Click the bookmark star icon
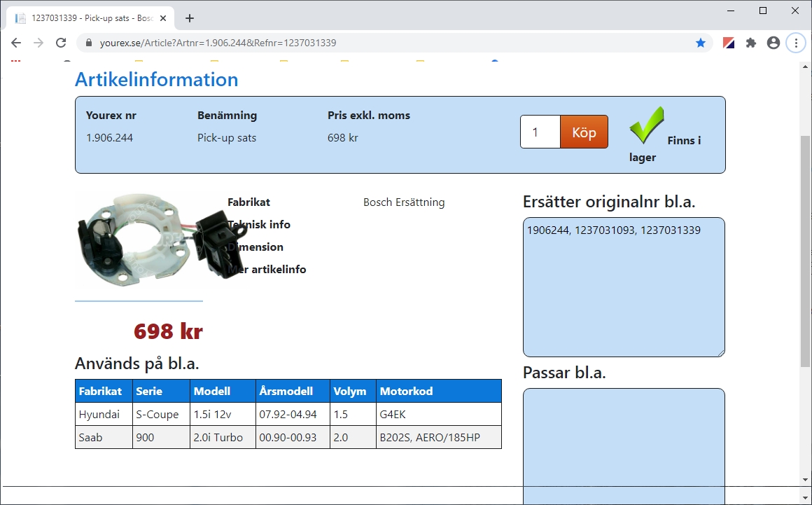Screen dimensions: 812x505 [701, 43]
